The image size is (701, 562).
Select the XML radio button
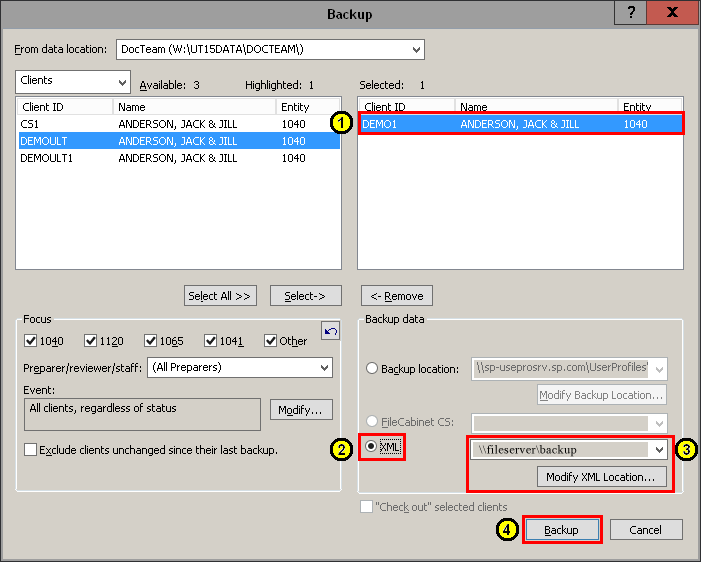pos(372,448)
